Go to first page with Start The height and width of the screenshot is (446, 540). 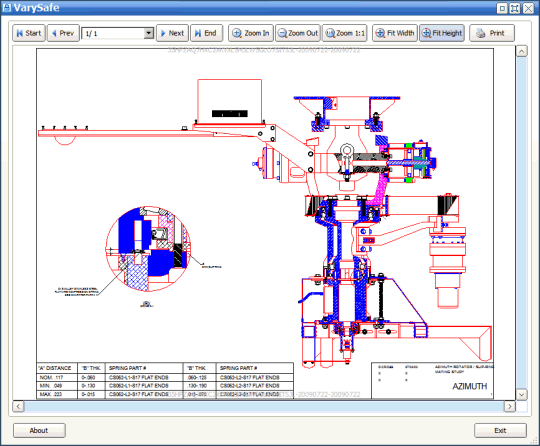tap(29, 33)
